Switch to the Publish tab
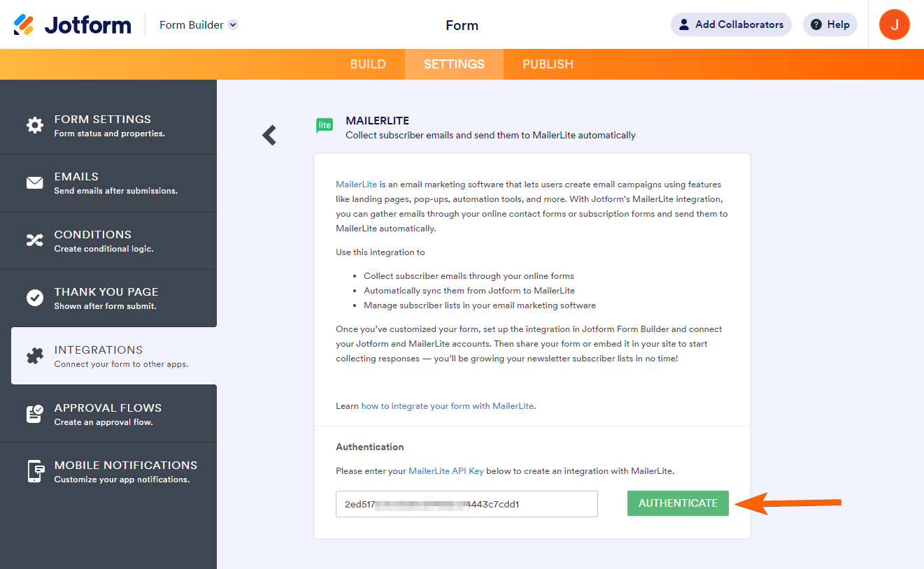This screenshot has width=924, height=569. 548,64
